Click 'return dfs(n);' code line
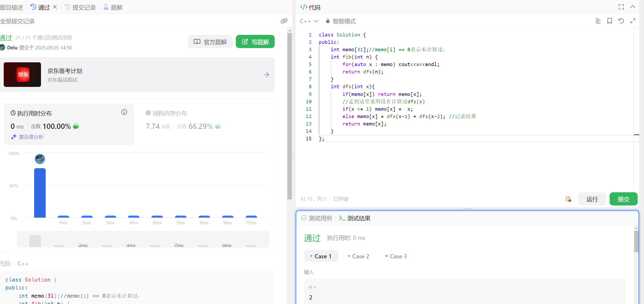 363,72
